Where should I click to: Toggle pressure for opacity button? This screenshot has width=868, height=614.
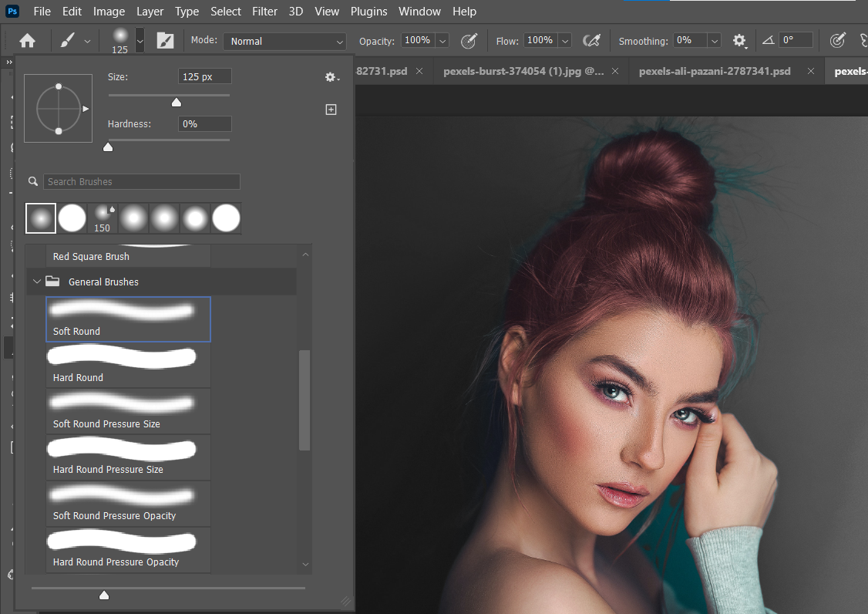(x=469, y=41)
